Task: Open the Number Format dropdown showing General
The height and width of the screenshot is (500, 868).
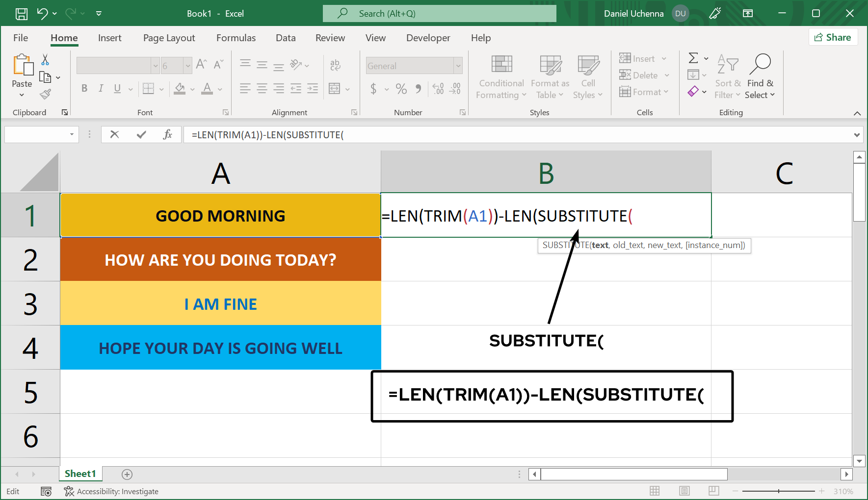Action: click(414, 65)
